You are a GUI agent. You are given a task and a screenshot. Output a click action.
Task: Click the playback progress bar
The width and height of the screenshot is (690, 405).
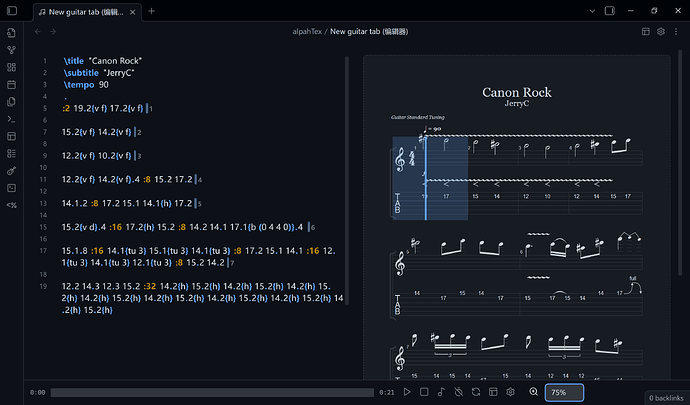coord(212,392)
